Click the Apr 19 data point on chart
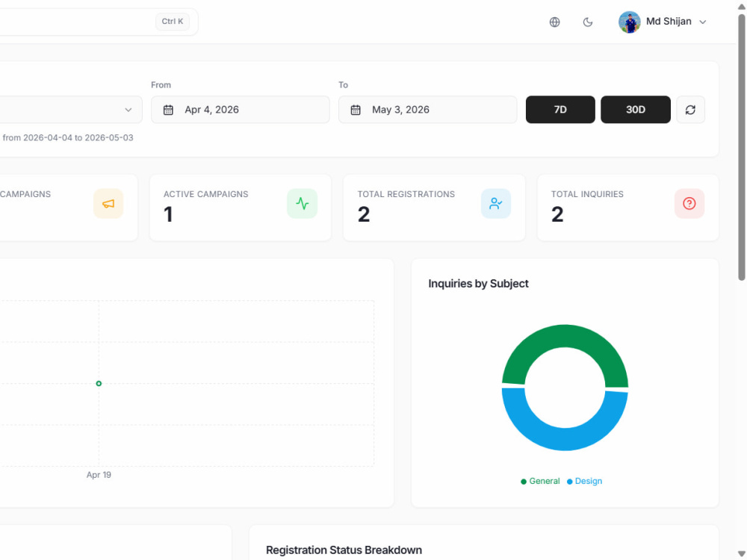Viewport: 747px width, 560px height. 99,383
